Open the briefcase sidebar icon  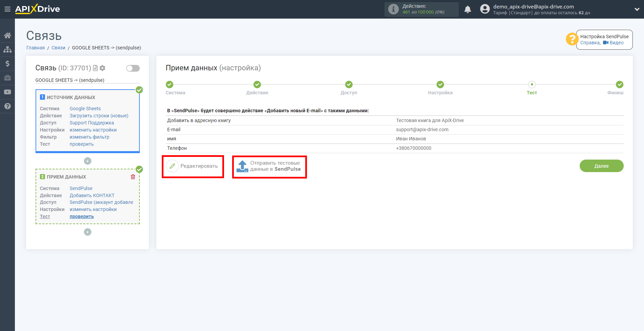[x=7, y=78]
